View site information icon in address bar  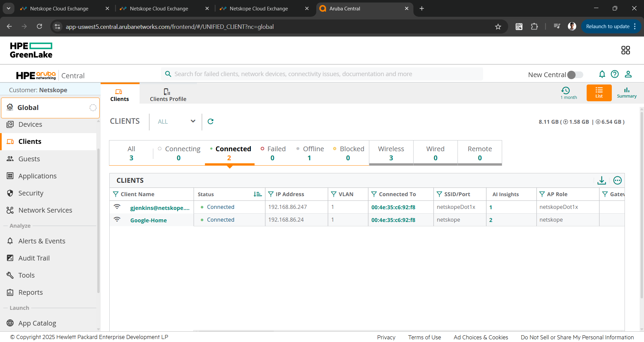(58, 26)
